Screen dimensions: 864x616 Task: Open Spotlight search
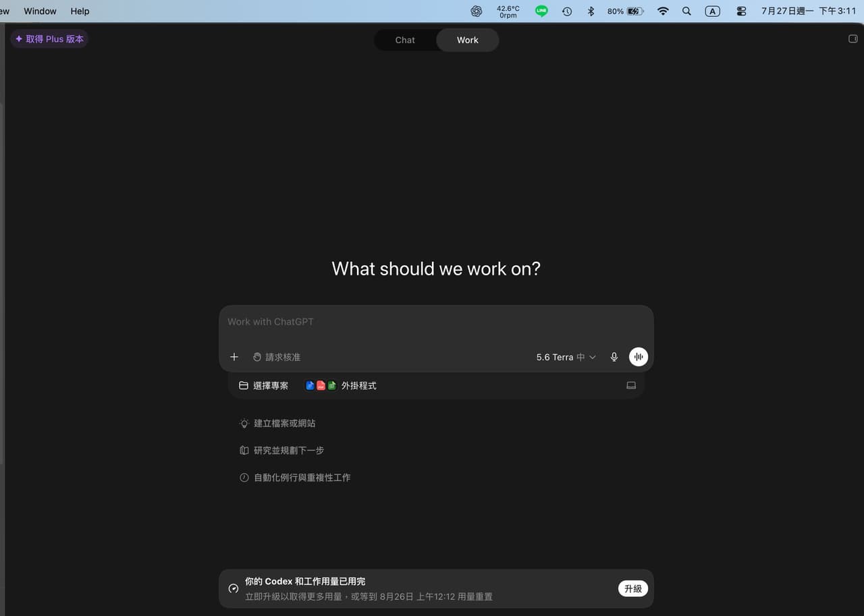pyautogui.click(x=686, y=11)
